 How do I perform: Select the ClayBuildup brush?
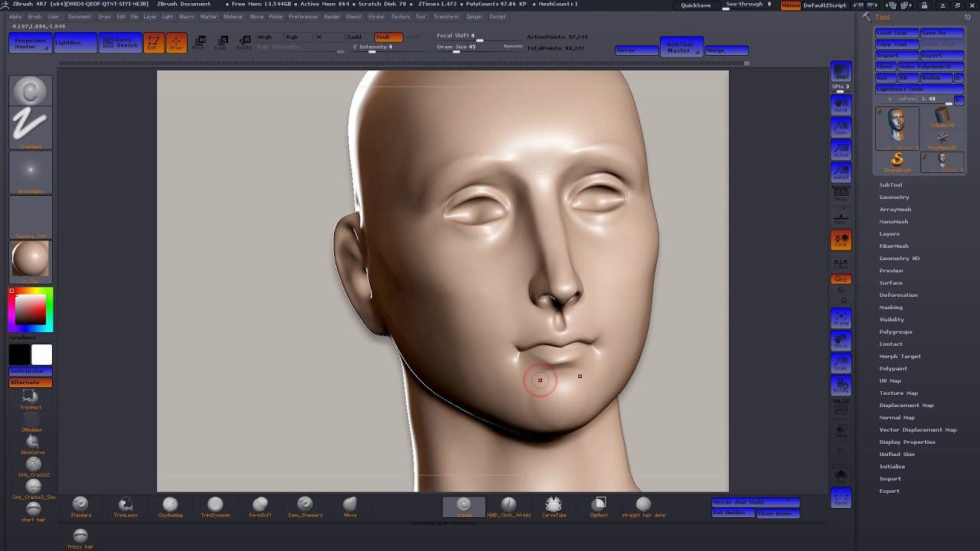pos(170,505)
